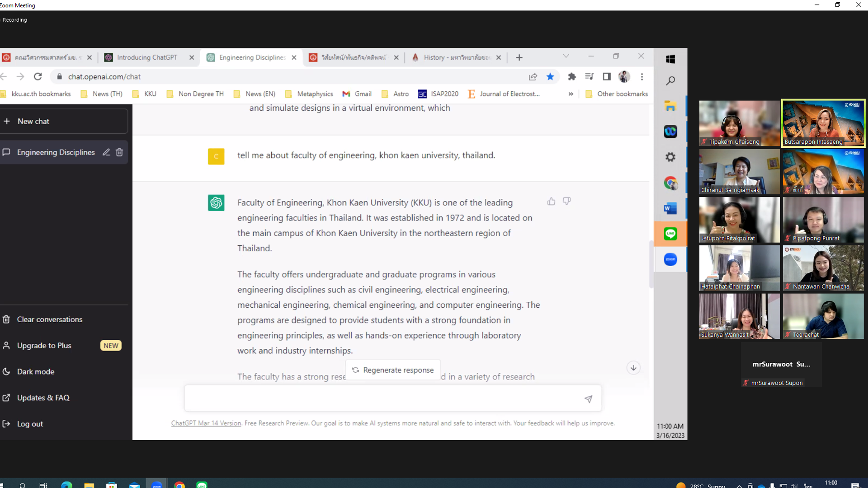Toggle Dark mode in the sidebar
Viewport: 868px width, 488px height.
click(x=35, y=371)
